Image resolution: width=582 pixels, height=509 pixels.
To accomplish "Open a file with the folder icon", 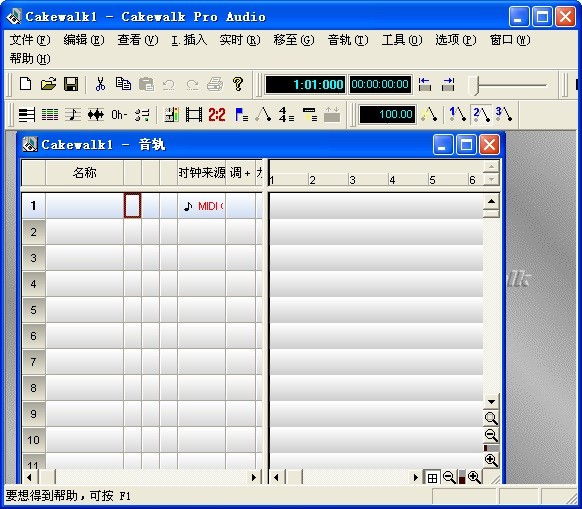I will pyautogui.click(x=48, y=84).
